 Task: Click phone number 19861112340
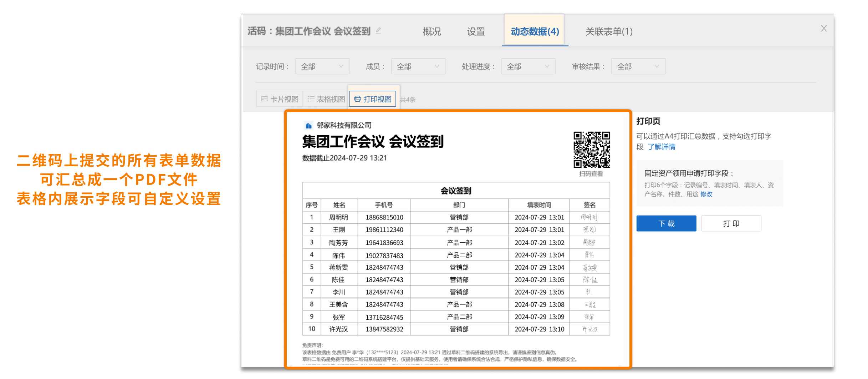click(x=384, y=230)
